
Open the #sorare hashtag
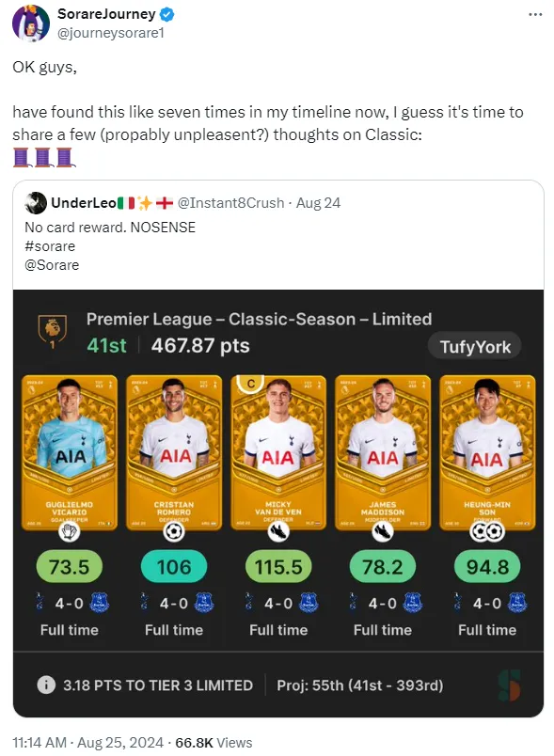click(50, 246)
